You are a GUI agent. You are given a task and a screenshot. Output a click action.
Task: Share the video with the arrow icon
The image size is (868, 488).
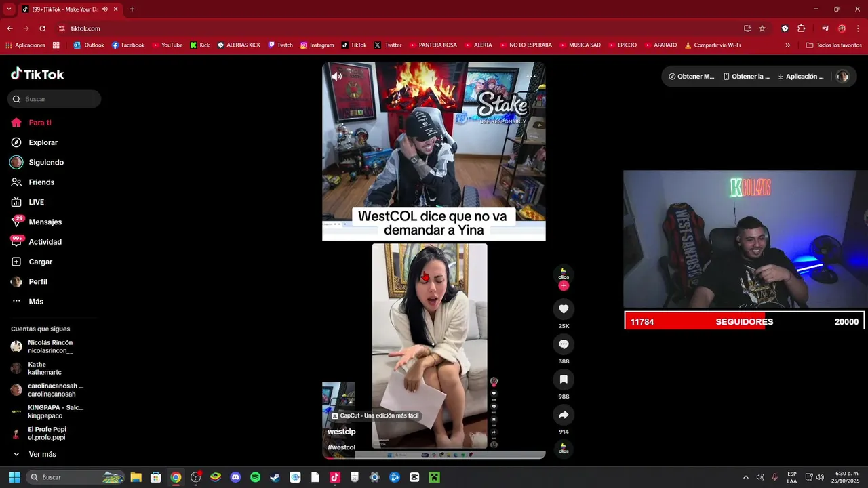(x=564, y=415)
